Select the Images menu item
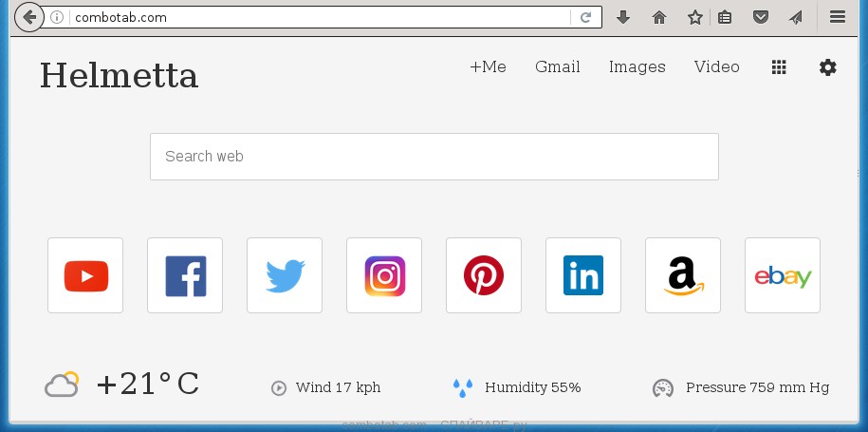 pyautogui.click(x=637, y=66)
